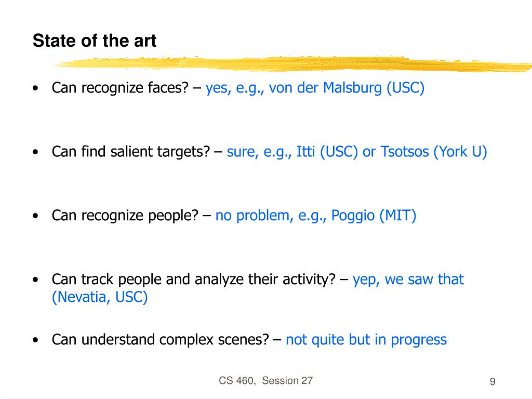Click the slide number 9
This screenshot has width=532, height=399.
pyautogui.click(x=493, y=382)
